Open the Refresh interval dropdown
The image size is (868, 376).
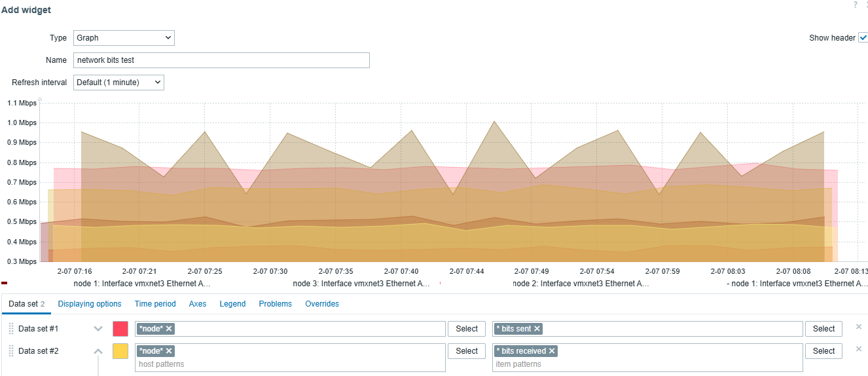pyautogui.click(x=118, y=83)
